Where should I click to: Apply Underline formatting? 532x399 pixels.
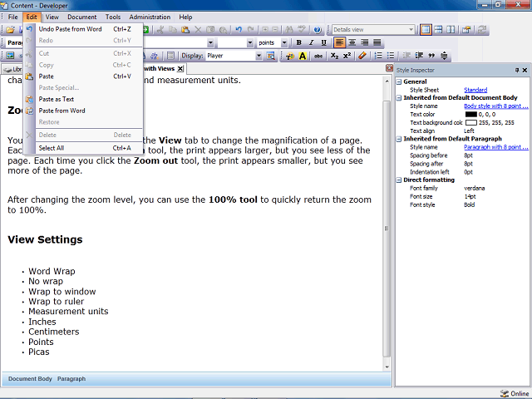(x=323, y=42)
